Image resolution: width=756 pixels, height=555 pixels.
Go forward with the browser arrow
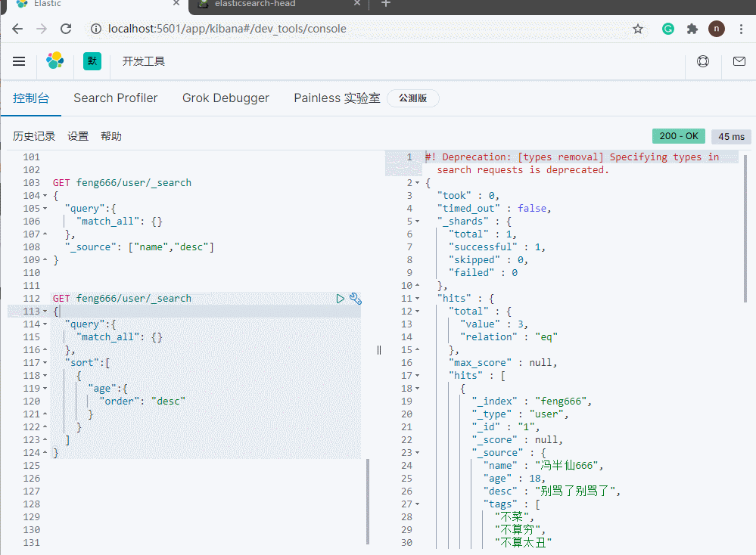tap(42, 29)
